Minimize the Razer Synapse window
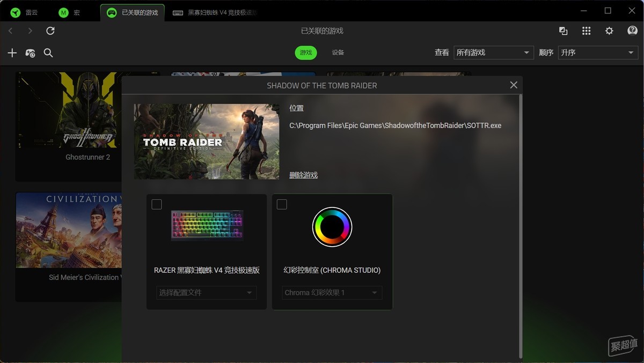 (583, 11)
